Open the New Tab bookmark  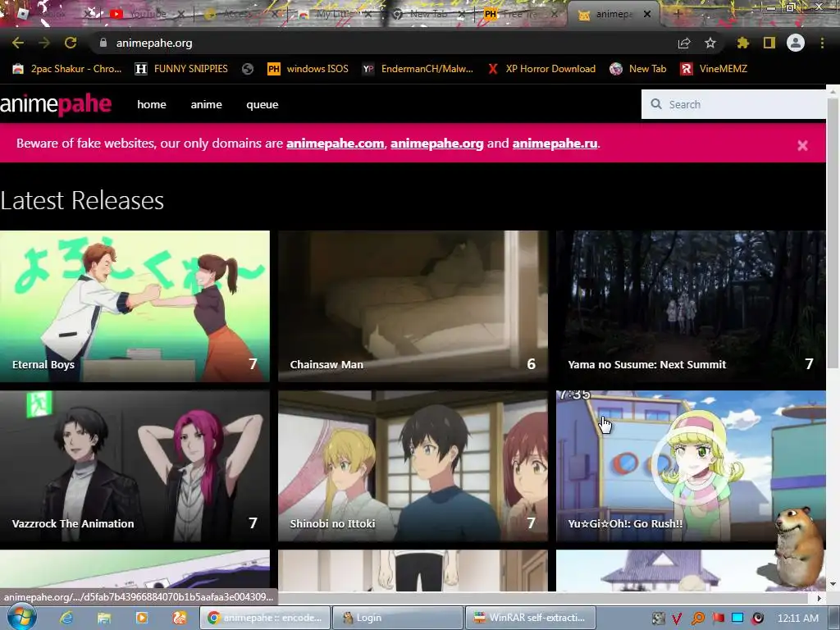click(x=638, y=69)
